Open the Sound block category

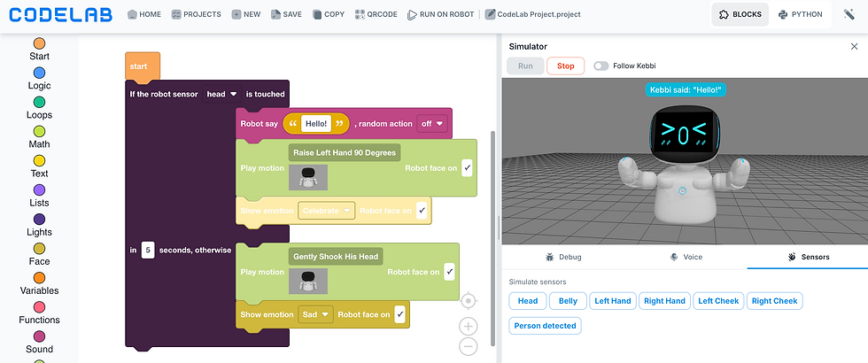click(x=39, y=343)
